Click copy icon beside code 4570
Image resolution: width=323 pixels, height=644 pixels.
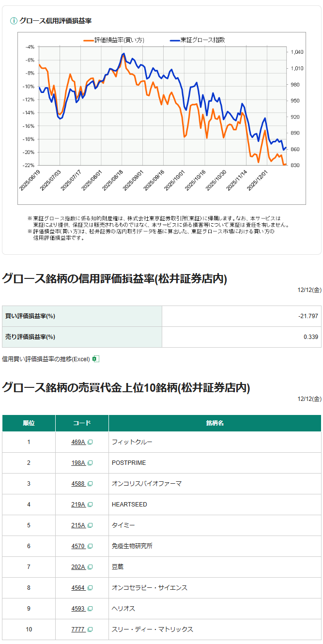(x=90, y=546)
